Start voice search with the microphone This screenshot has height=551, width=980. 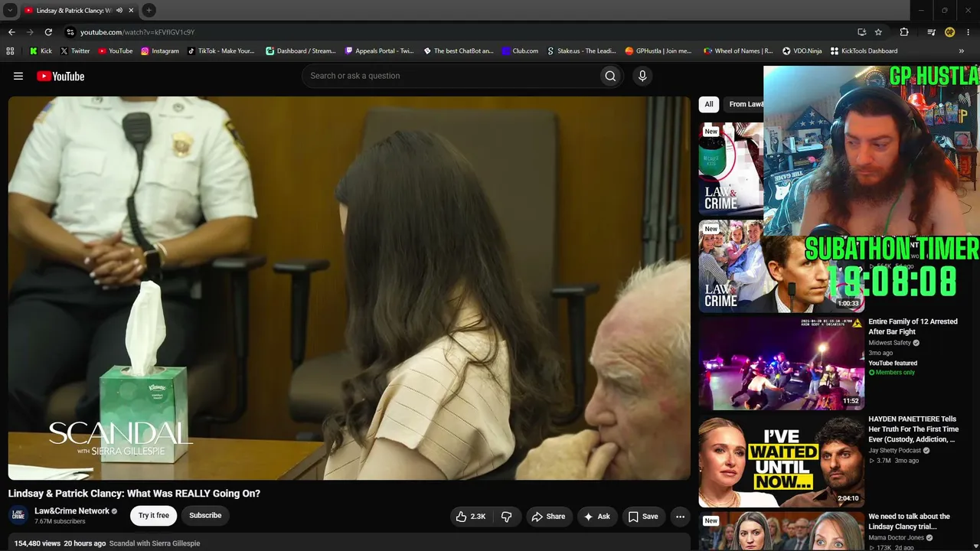[x=642, y=76]
